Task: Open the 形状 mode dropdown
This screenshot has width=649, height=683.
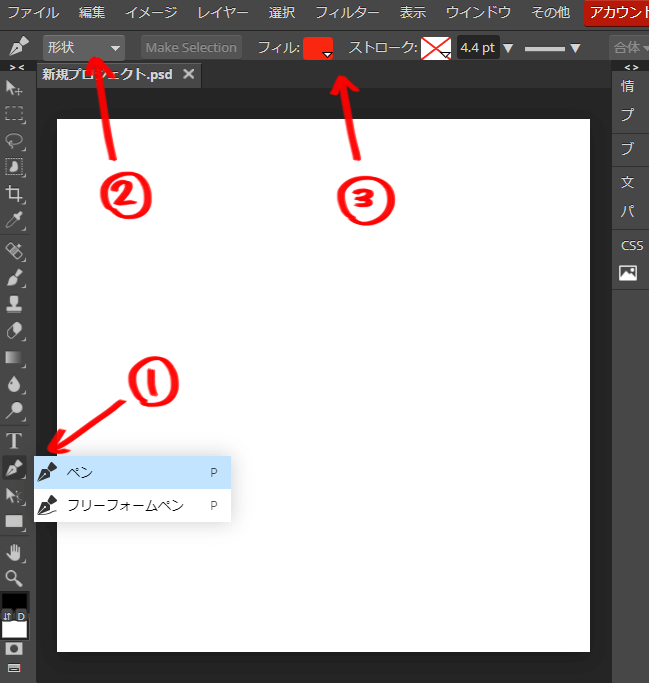Action: [84, 47]
